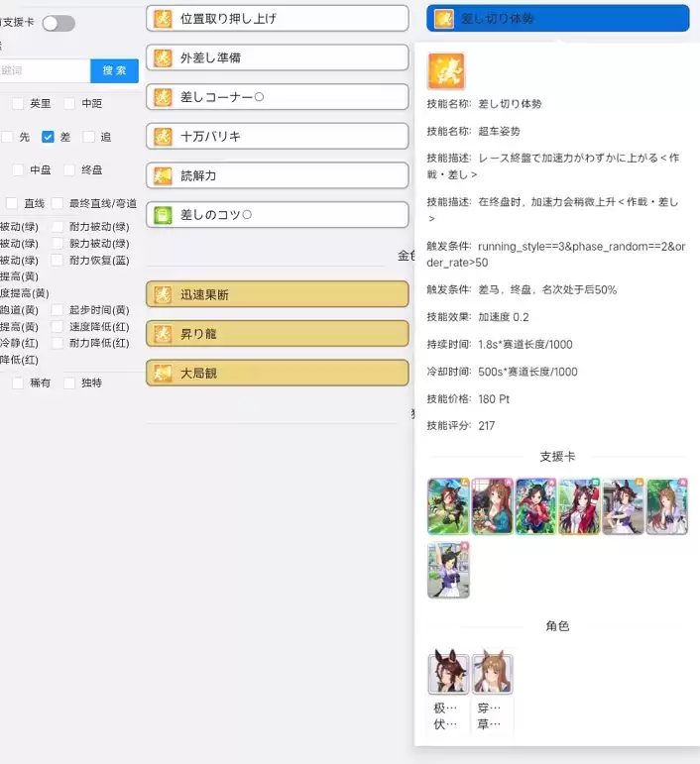
Task: Click the green icon on 差しのコツ○
Action: [x=163, y=215]
